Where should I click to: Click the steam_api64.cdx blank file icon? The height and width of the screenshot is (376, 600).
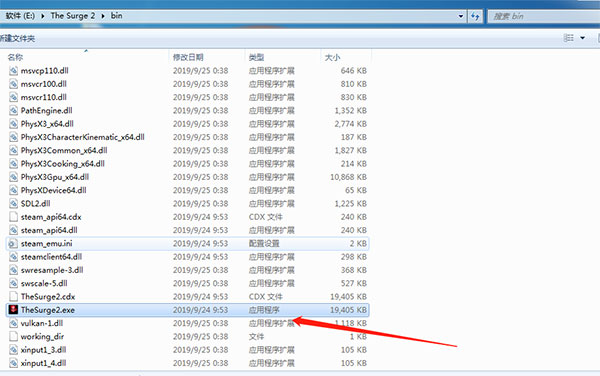pos(13,217)
